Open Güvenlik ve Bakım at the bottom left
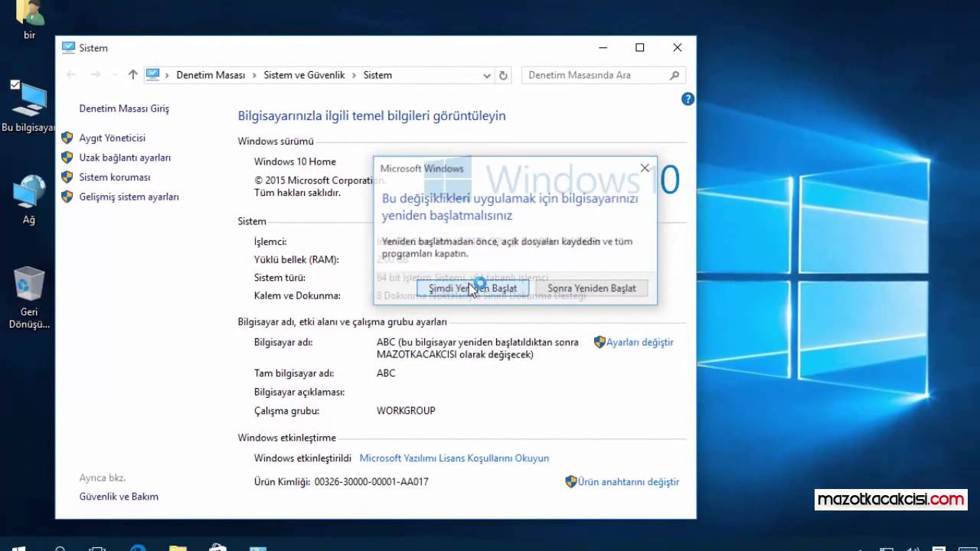 click(x=119, y=496)
